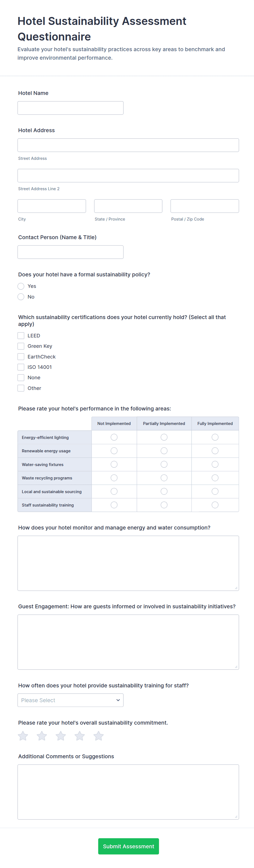Click the middle star of commitment rating

pyautogui.click(x=61, y=736)
